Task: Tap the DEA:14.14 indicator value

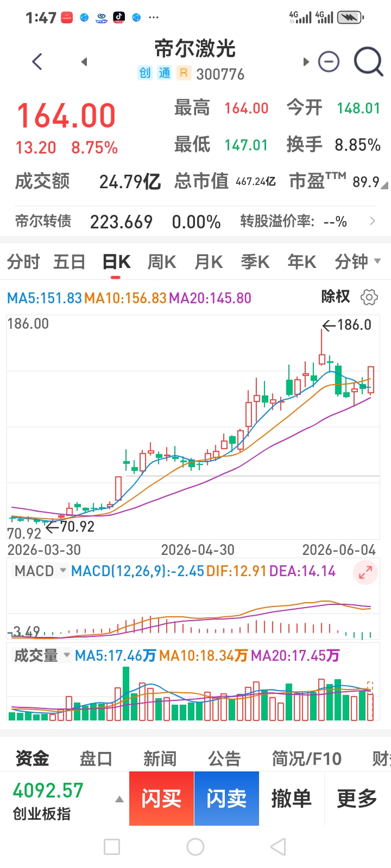Action: click(302, 571)
